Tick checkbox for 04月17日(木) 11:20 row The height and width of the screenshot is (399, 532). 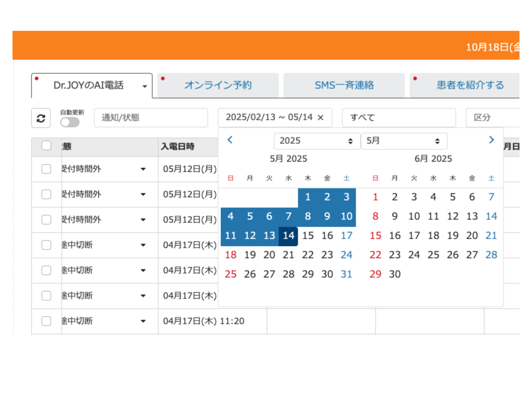tap(46, 321)
